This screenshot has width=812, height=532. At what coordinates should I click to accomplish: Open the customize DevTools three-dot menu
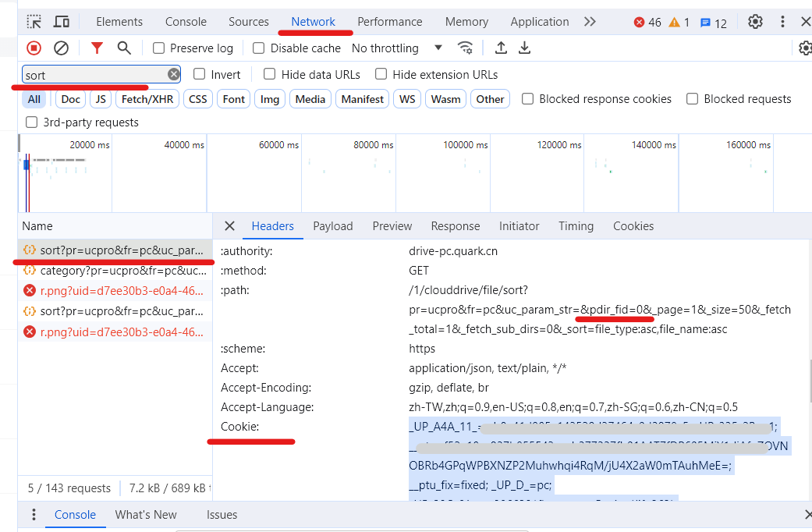coord(782,22)
